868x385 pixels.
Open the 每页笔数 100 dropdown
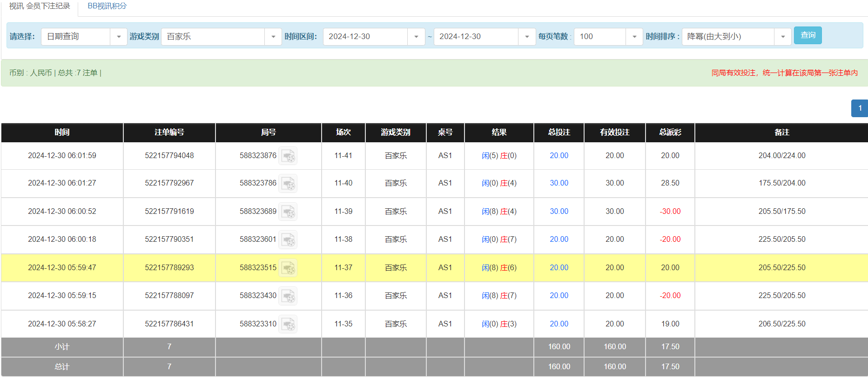click(634, 37)
